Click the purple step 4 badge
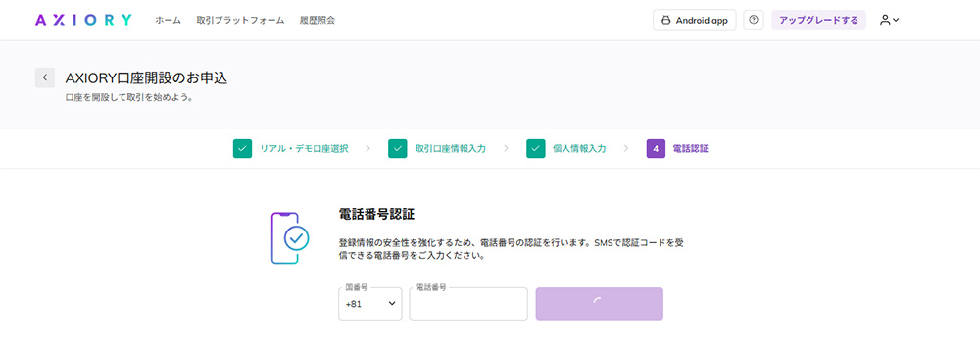This screenshot has height=360, width=980. (x=656, y=149)
